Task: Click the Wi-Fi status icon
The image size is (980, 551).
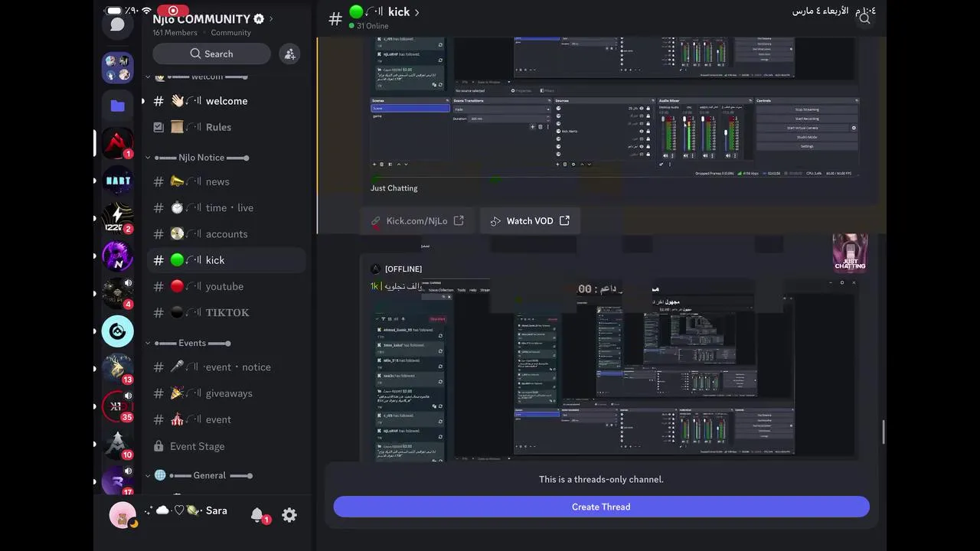Action: 146,11
